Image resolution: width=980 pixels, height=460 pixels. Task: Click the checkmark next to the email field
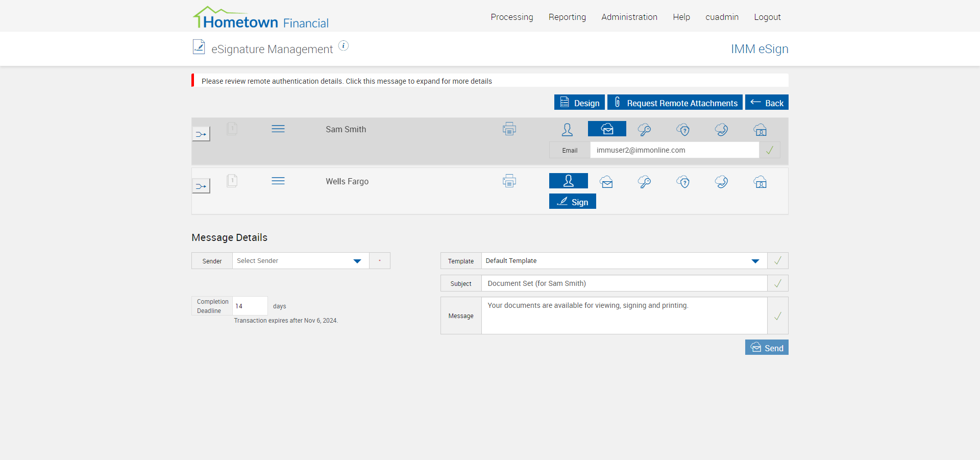tap(770, 150)
